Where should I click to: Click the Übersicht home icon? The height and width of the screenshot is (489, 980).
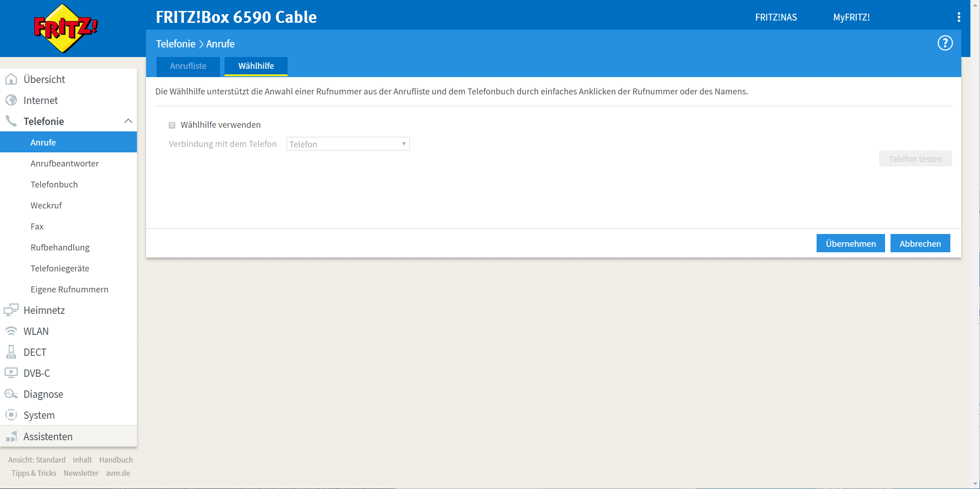coord(11,79)
